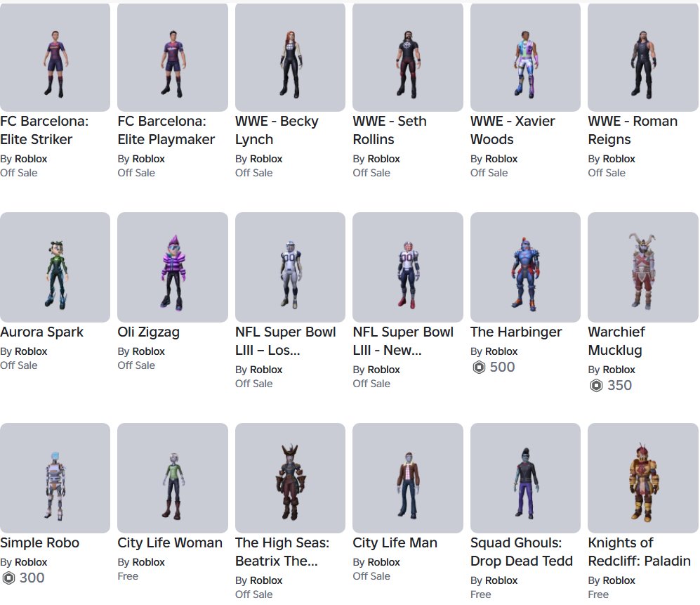Select the WWE - Xavier Woods avatar image
Viewport: 700px width, 605px height.
click(x=525, y=57)
